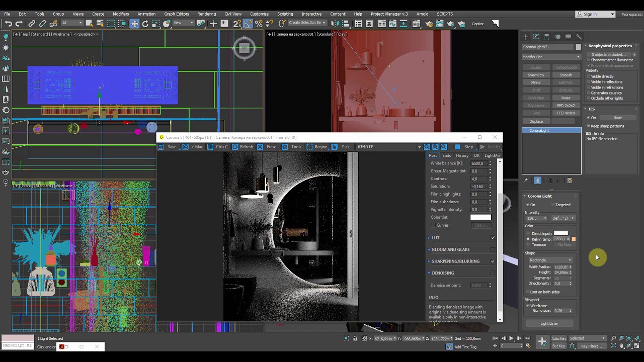Open the Modifiers menu
Image resolution: width=644 pixels, height=362 pixels.
(x=121, y=14)
